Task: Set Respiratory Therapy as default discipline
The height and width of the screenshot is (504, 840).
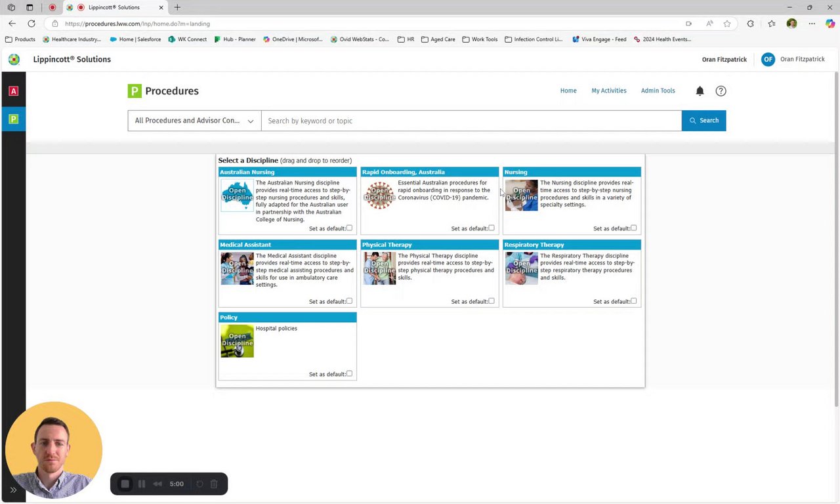Action: [x=633, y=301]
